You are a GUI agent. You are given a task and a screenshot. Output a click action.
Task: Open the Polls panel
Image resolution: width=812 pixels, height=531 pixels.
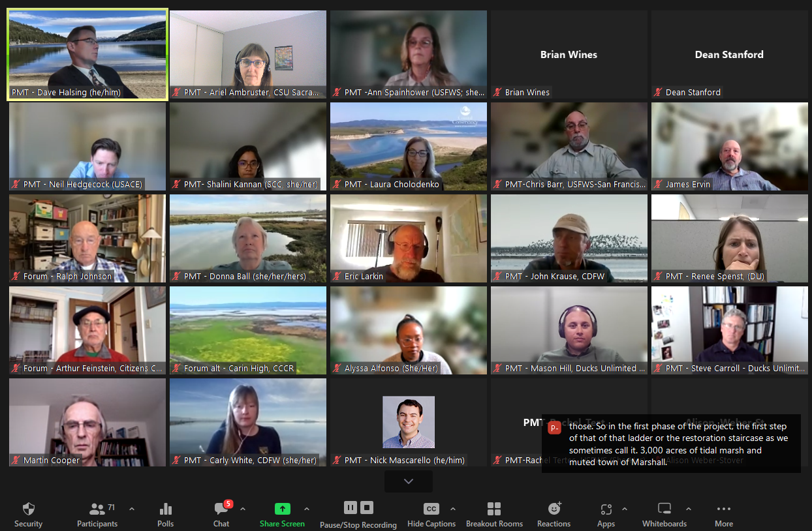point(166,514)
